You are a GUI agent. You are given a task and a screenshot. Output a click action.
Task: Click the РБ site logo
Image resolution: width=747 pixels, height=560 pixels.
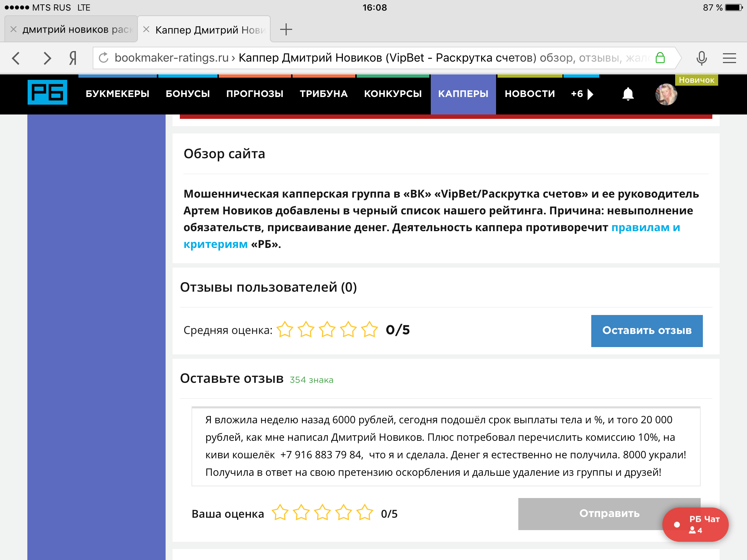[47, 92]
